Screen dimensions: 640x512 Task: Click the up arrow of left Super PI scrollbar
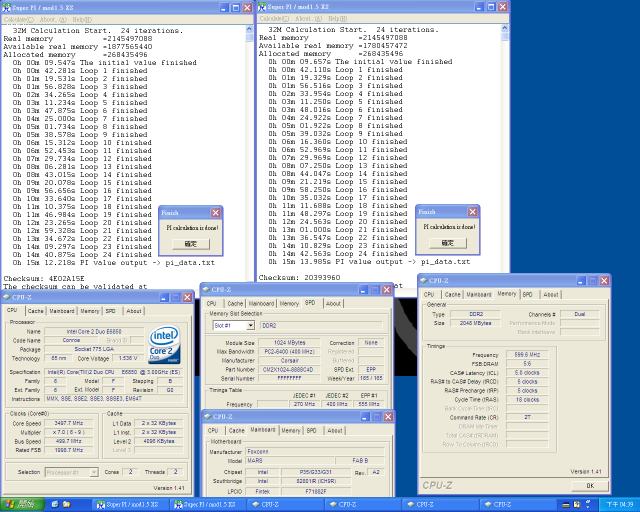(249, 29)
